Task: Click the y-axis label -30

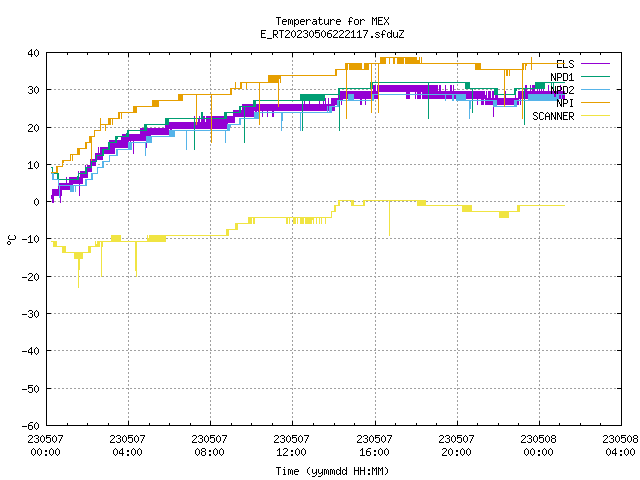Action: tap(31, 314)
